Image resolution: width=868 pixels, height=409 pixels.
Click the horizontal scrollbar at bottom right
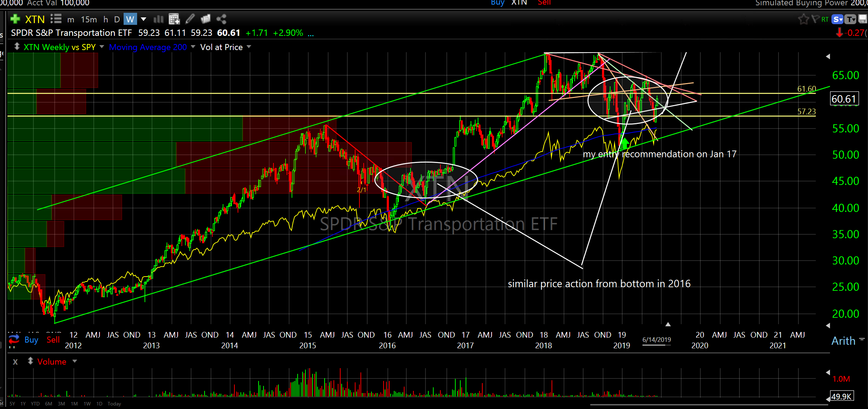(x=709, y=404)
